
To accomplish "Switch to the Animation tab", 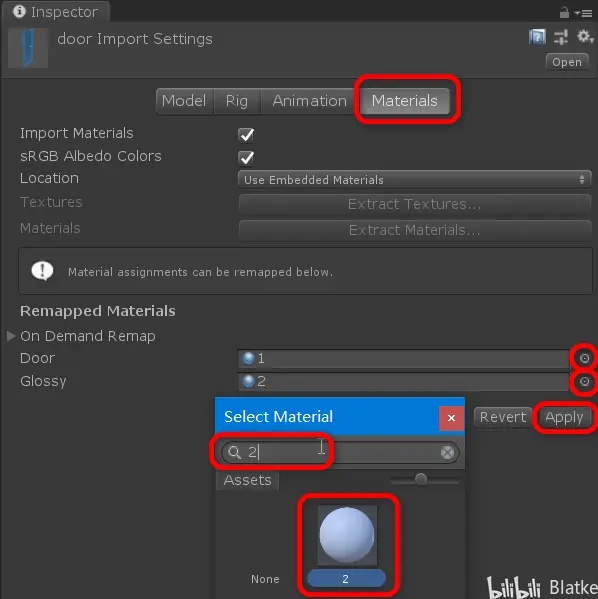I will (x=310, y=101).
